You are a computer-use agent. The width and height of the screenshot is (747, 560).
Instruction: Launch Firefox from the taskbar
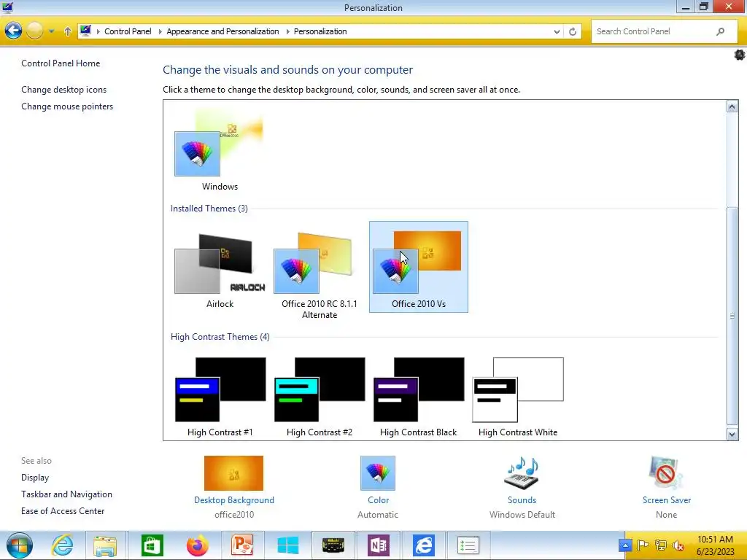coord(197,545)
